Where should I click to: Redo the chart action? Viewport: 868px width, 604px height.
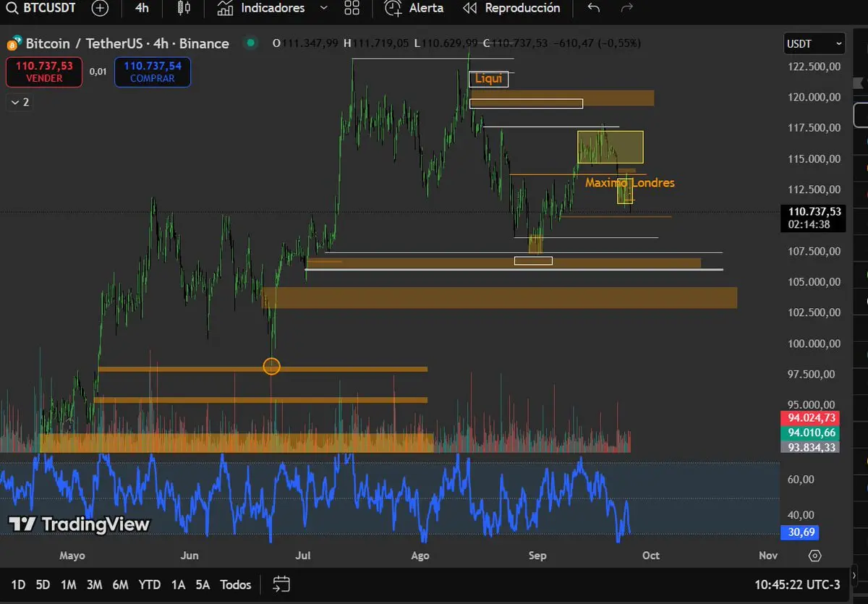pyautogui.click(x=627, y=8)
